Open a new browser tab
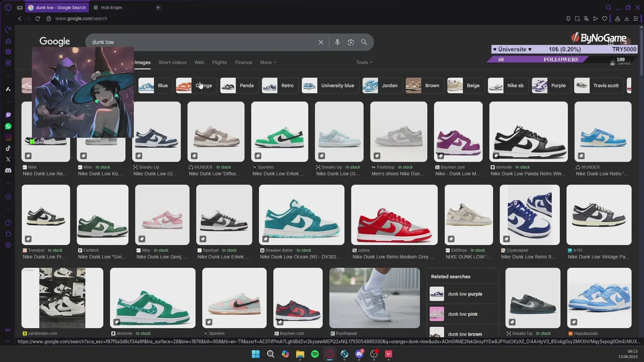The image size is (644, 362). 158,8
